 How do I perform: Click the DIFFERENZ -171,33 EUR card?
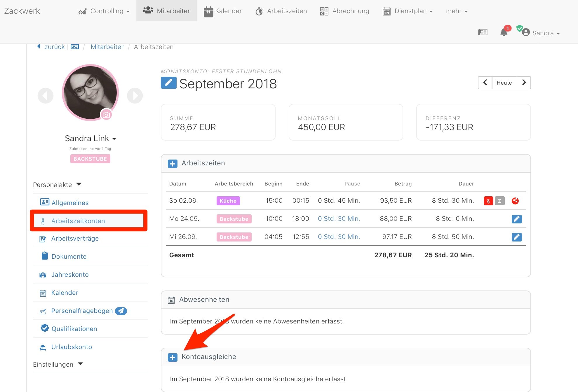(473, 122)
